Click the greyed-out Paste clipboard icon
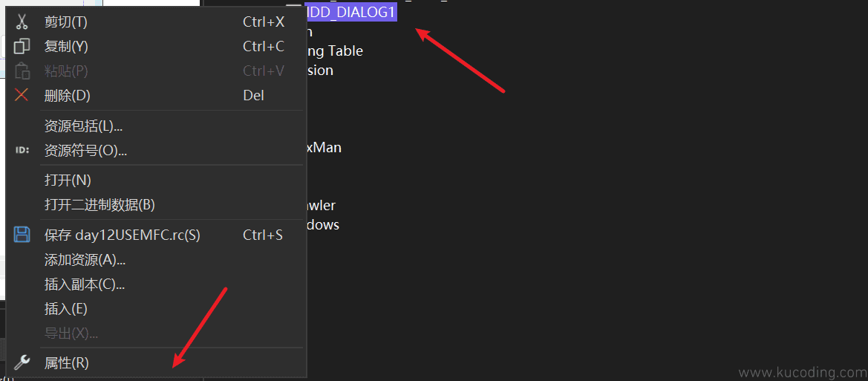 (22, 71)
